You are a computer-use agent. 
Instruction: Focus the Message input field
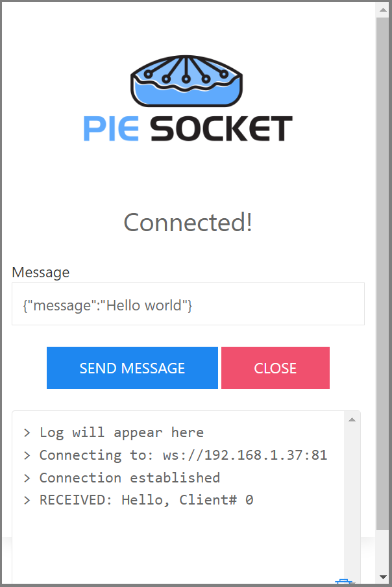(x=188, y=304)
